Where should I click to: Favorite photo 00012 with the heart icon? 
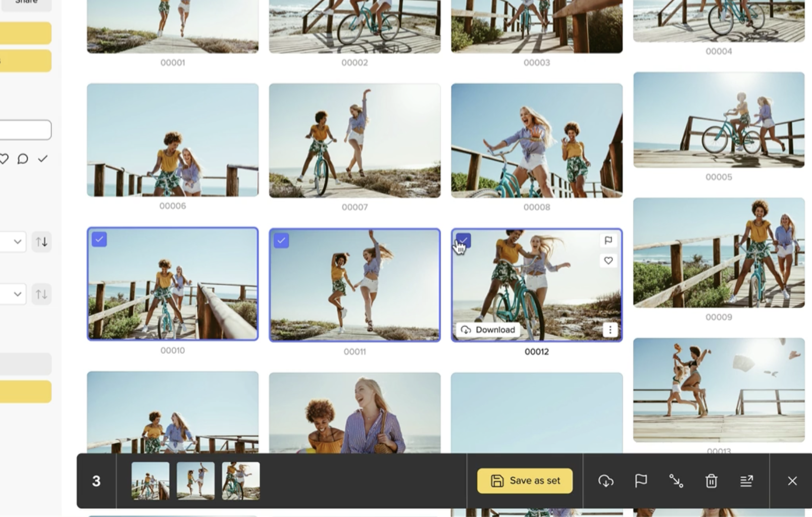(608, 261)
